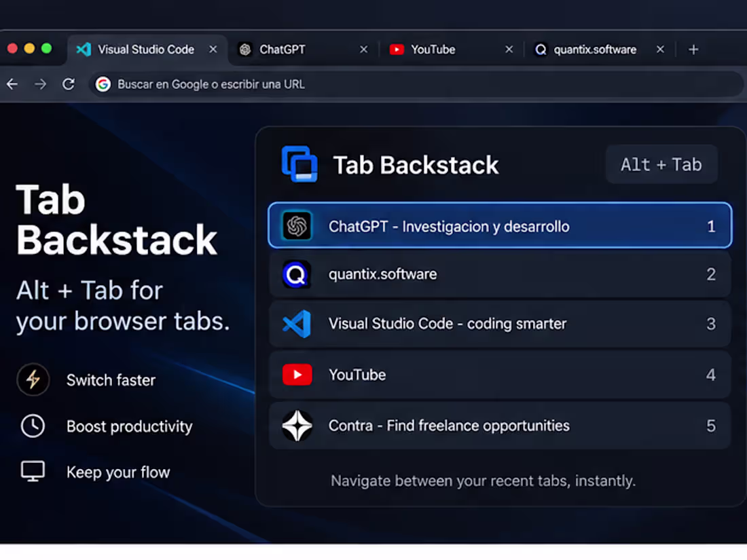Viewport: 747px width, 560px height.
Task: Click number 1 on the ChatGPT row
Action: [x=711, y=226]
